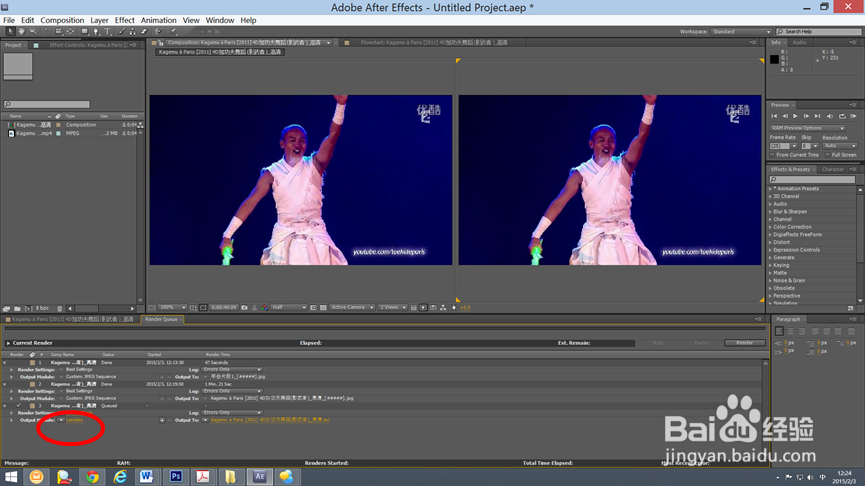The height and width of the screenshot is (486, 865).
Task: Delete selected project item with trash icon
Action: (x=60, y=308)
